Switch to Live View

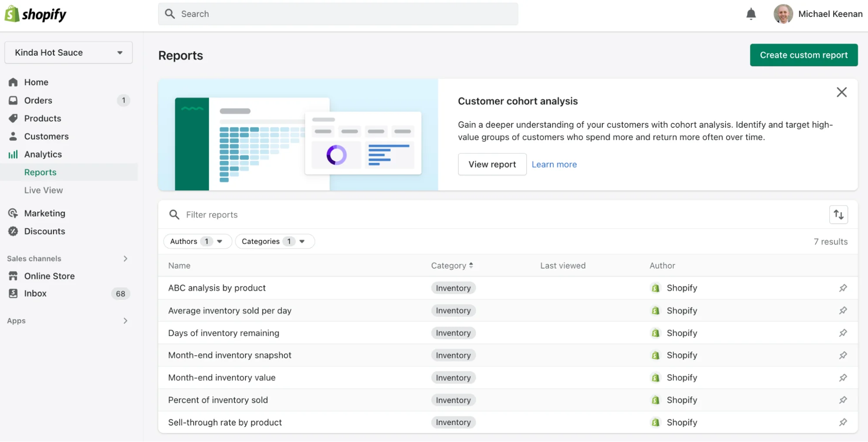43,190
